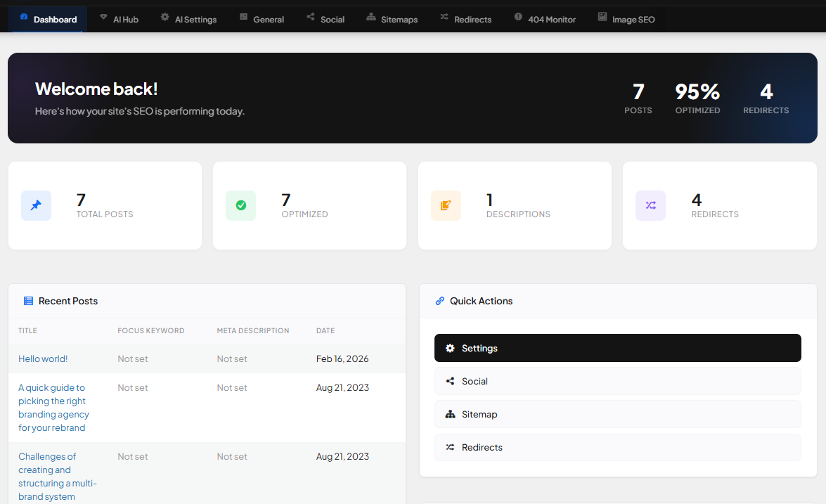Click the table icon beside Recent Posts heading
826x504 pixels.
click(x=27, y=300)
